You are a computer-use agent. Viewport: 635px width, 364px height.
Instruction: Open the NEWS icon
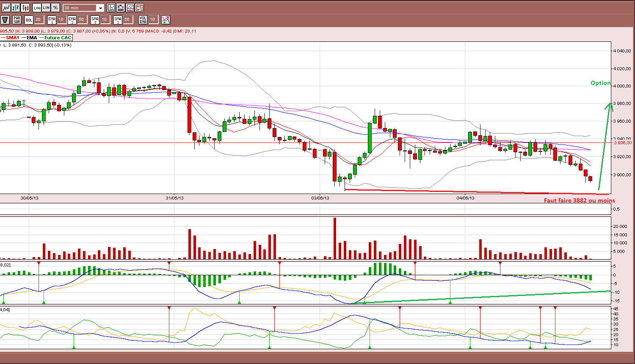pos(139,8)
